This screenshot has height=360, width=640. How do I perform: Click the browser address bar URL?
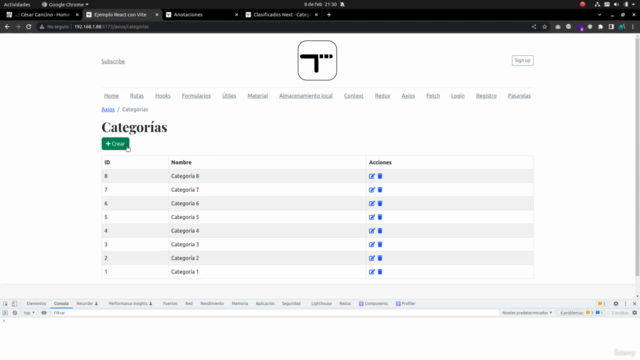[x=111, y=27]
